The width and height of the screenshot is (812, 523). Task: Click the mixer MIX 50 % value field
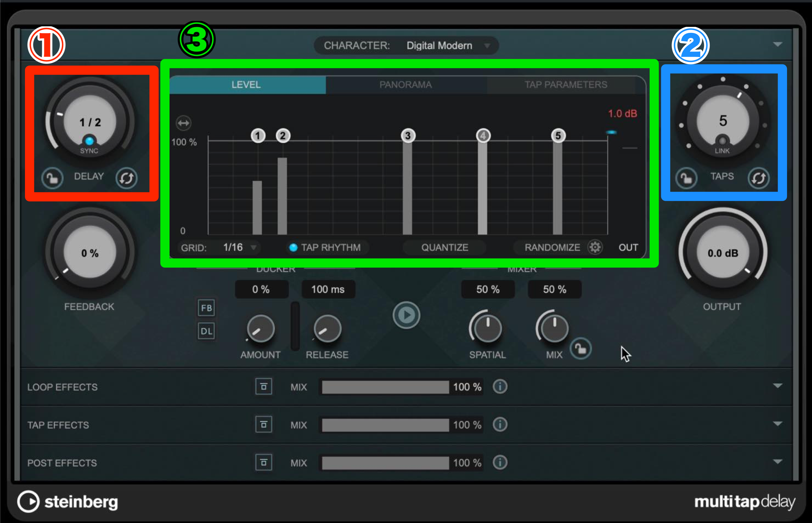[555, 289]
